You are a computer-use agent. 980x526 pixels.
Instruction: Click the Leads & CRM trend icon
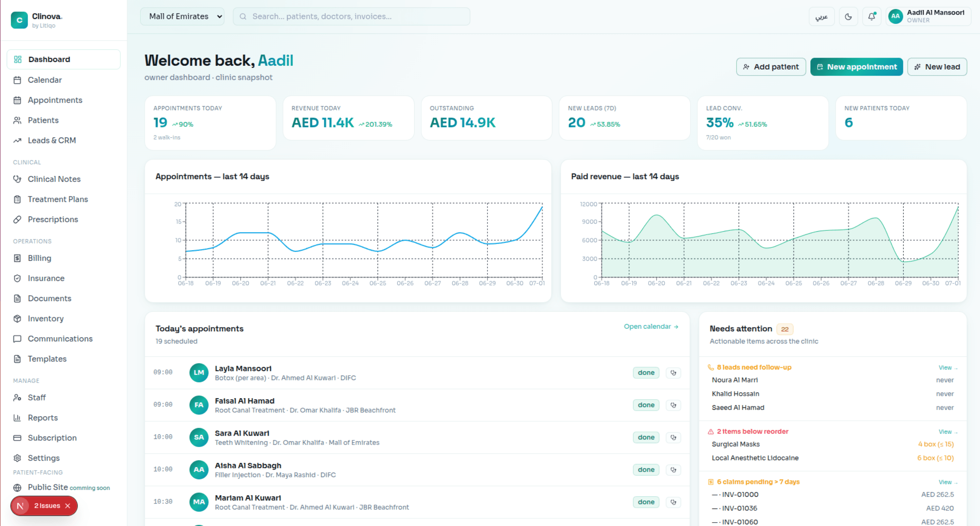pyautogui.click(x=17, y=140)
